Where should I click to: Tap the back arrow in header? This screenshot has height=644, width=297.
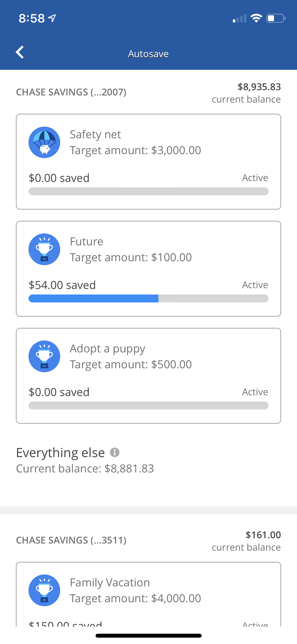[20, 52]
